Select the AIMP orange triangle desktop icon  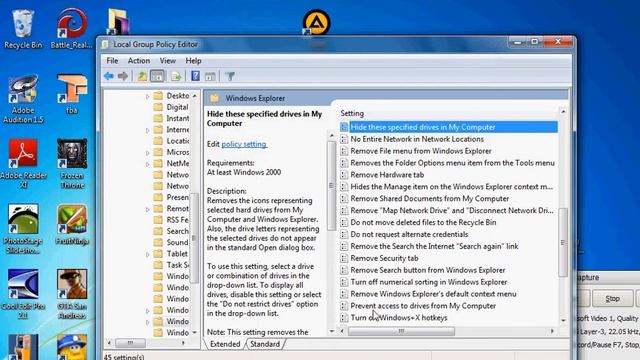[x=317, y=22]
